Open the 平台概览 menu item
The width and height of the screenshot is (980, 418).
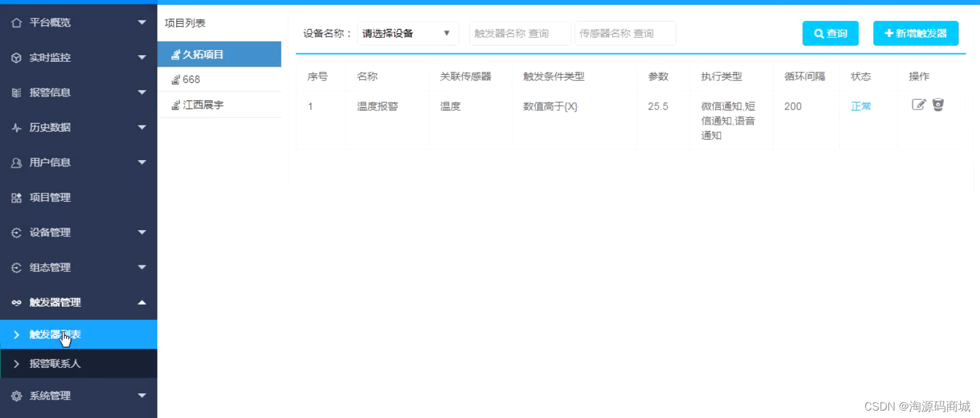point(79,22)
